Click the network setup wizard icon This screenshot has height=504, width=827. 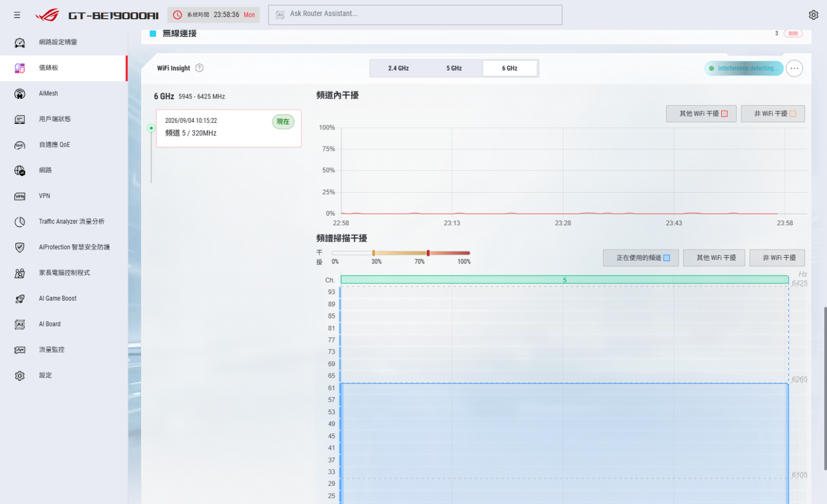pos(20,42)
